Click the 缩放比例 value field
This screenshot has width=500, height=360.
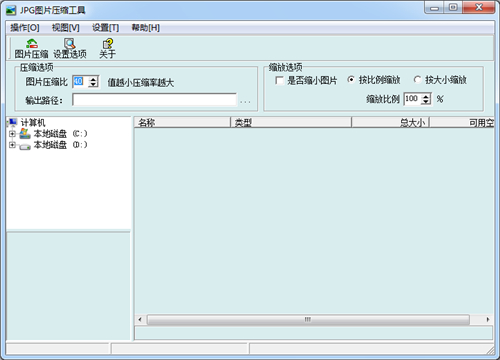point(412,99)
